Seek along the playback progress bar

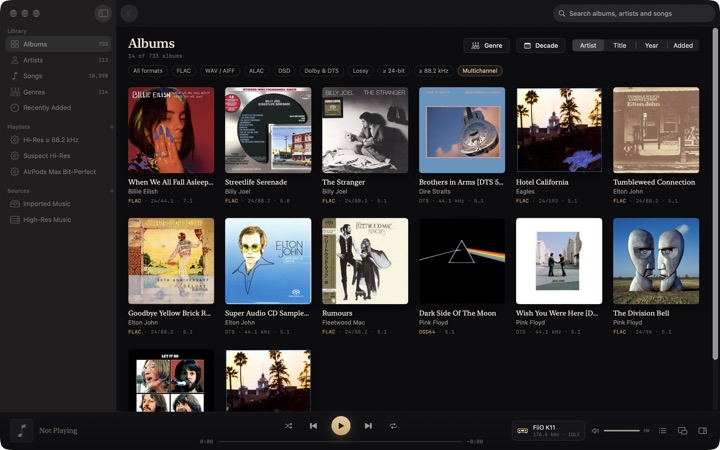(340, 441)
